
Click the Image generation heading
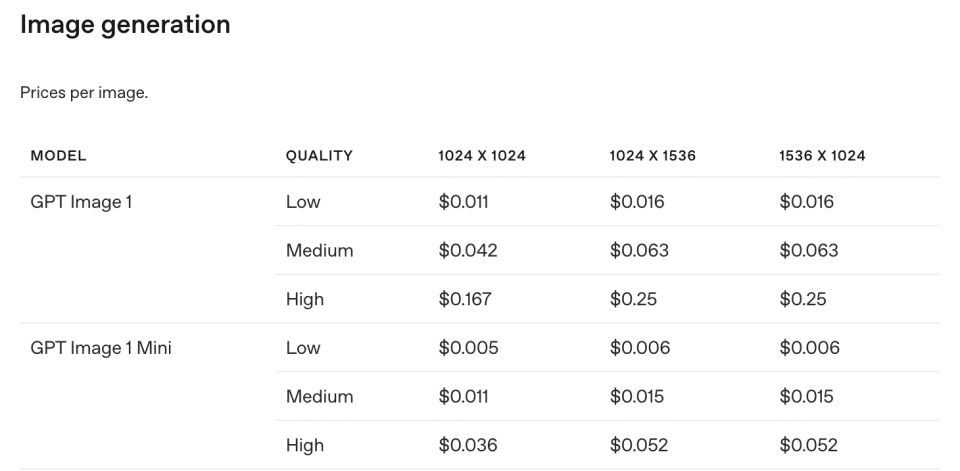125,24
